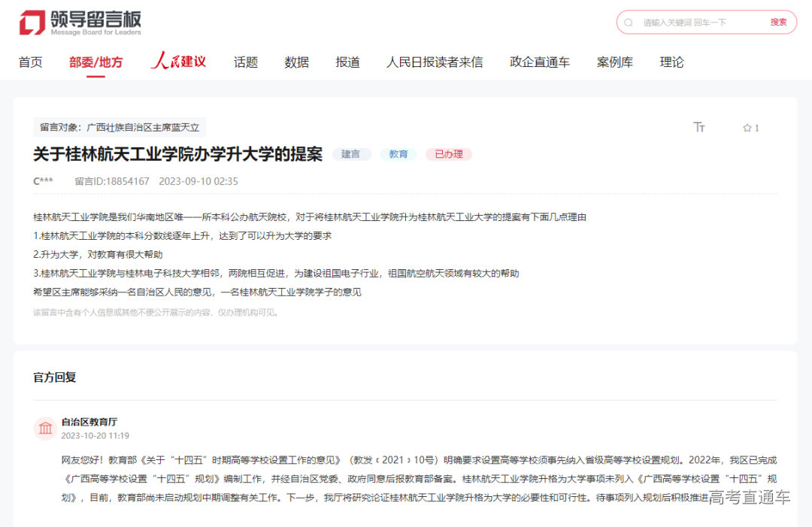The height and width of the screenshot is (527, 812).
Task: Click the 领导留言板 logo icon
Action: pos(31,22)
